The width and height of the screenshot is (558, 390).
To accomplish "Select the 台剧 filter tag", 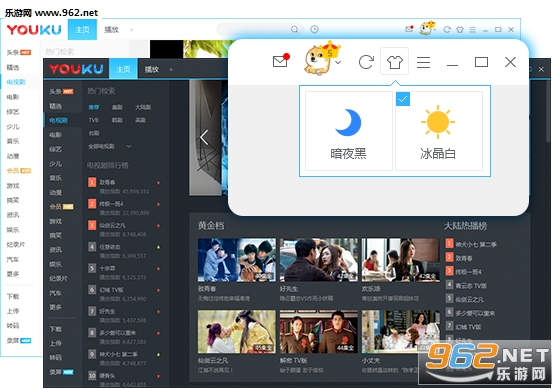I will click(94, 133).
